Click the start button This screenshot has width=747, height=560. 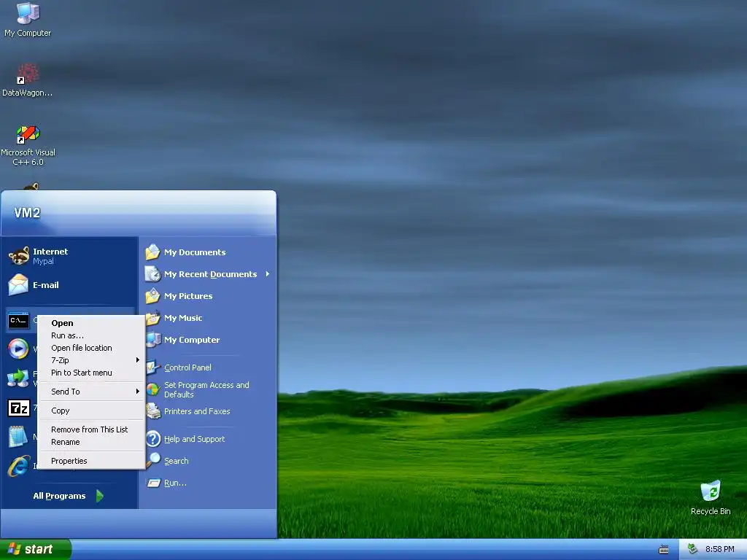tap(36, 549)
